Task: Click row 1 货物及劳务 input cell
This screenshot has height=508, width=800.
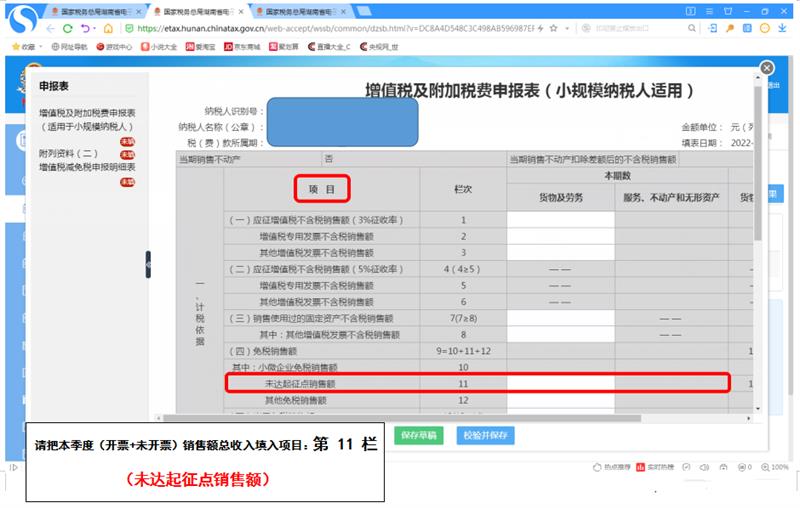Action: click(x=560, y=219)
